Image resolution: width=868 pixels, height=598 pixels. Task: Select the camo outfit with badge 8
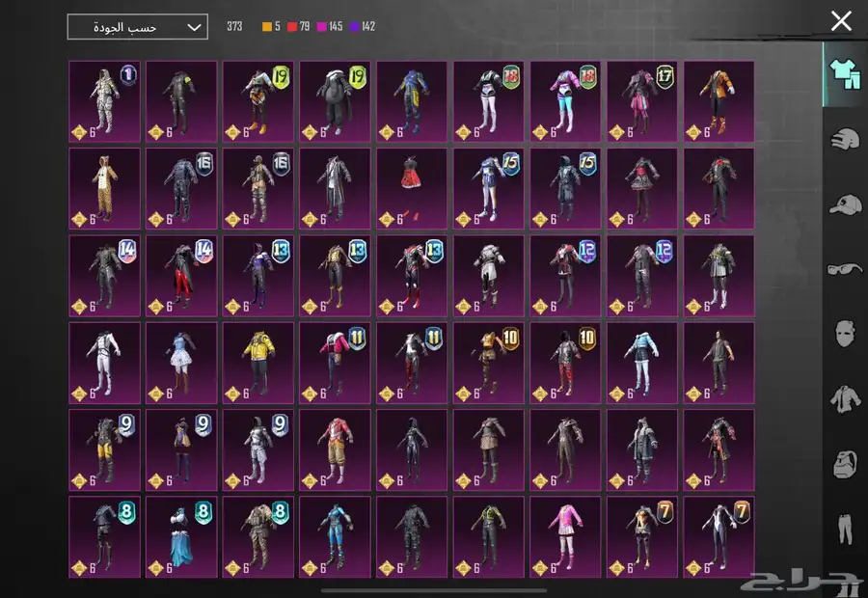point(258,537)
